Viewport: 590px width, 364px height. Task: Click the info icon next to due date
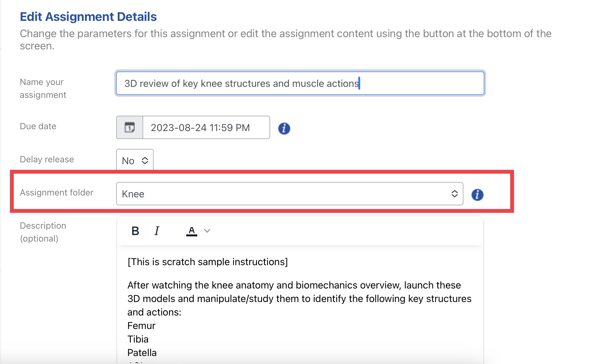tap(284, 129)
